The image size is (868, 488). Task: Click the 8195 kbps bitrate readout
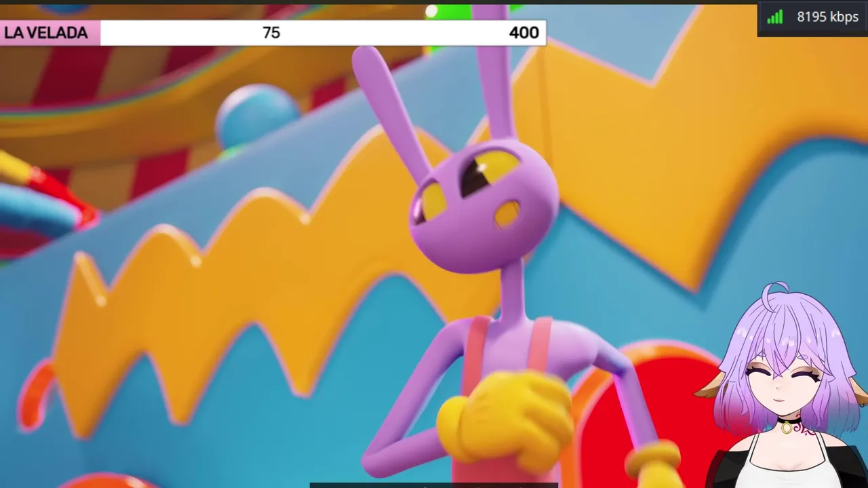pos(827,18)
